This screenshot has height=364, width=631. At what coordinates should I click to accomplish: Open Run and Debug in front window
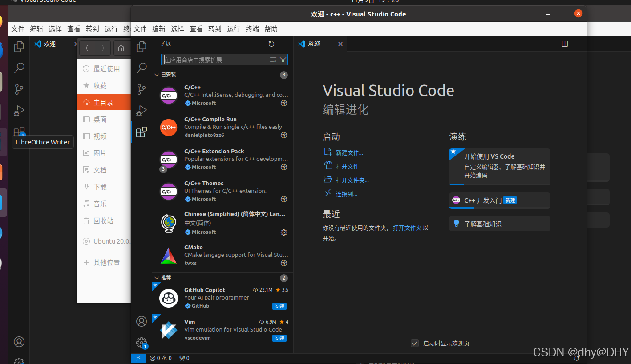142,110
